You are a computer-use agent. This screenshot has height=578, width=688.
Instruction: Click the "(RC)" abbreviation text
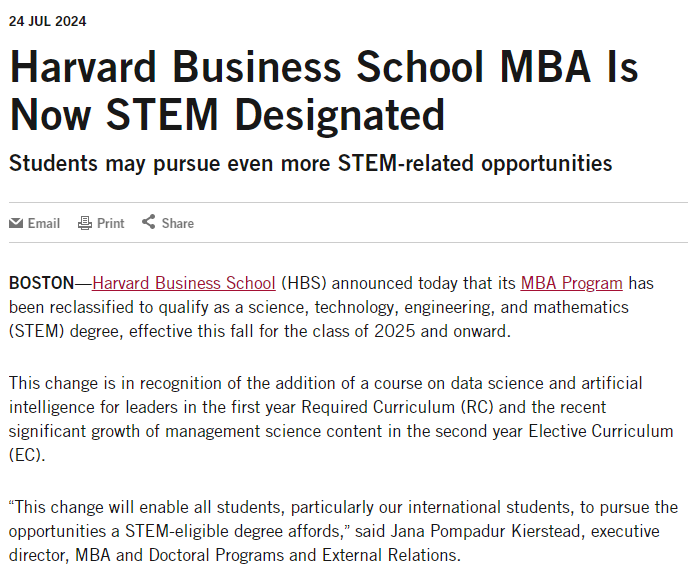[x=473, y=408]
